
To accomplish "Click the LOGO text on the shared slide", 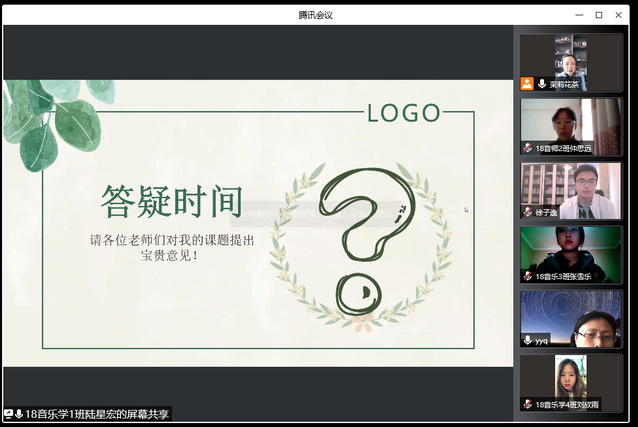I will click(x=404, y=113).
